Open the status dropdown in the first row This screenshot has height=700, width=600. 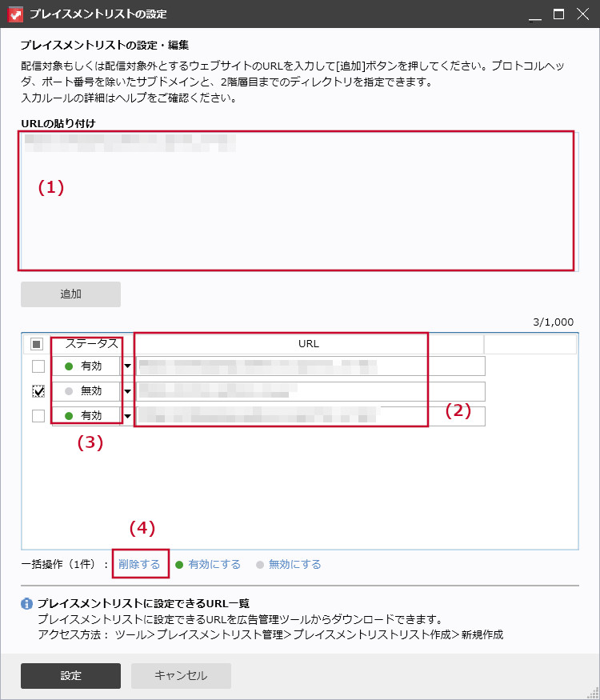pyautogui.click(x=127, y=366)
